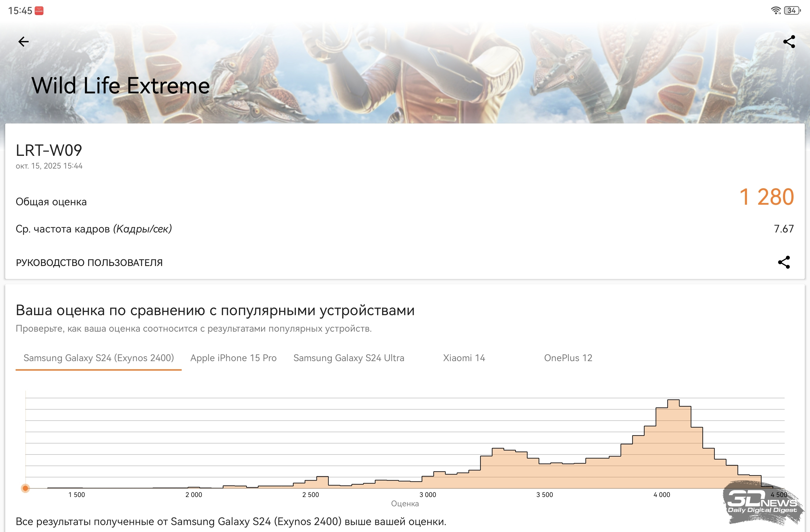
Task: Tap orange score marker dot on chart
Action: (x=25, y=488)
